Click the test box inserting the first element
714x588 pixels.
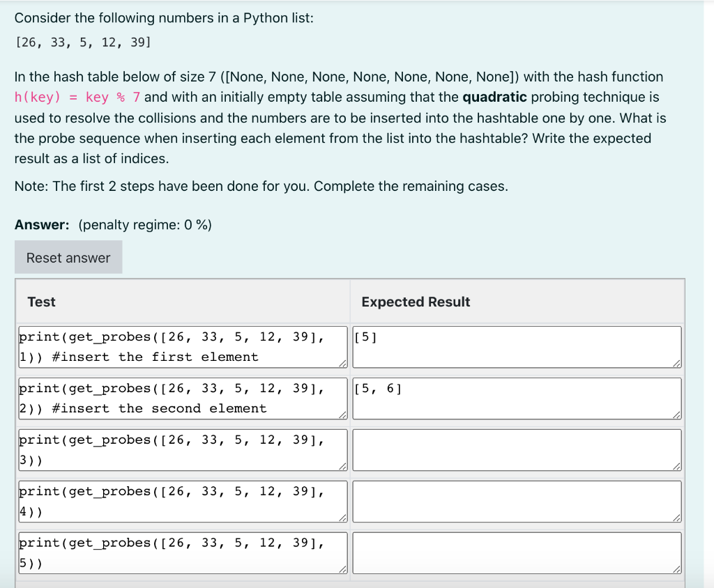[x=183, y=346]
